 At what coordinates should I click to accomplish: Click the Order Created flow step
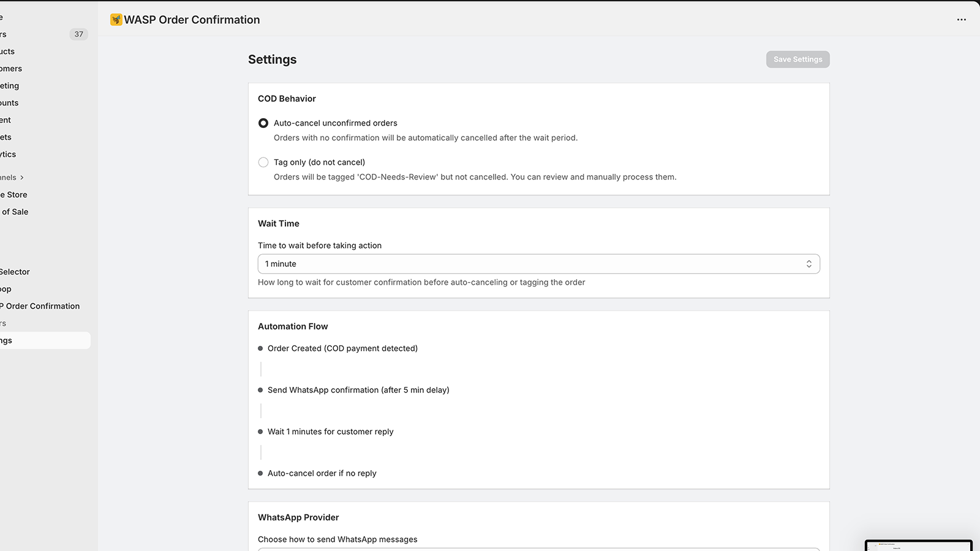[x=342, y=348]
